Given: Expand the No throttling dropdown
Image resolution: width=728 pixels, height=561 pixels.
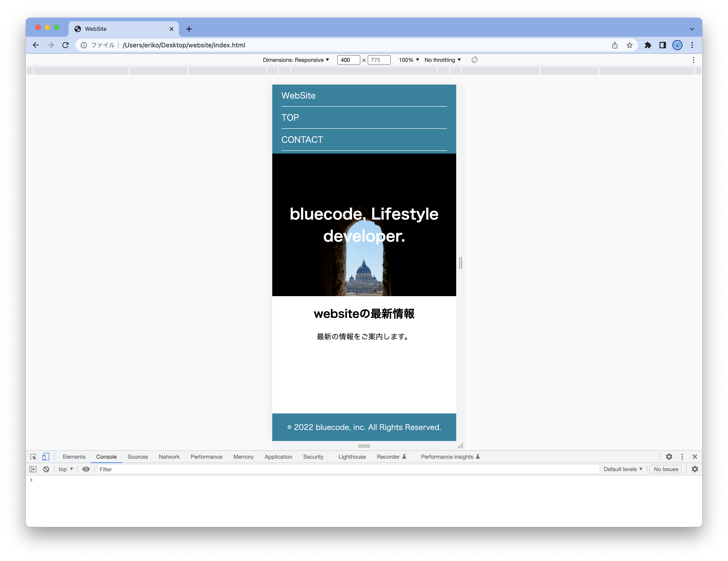Looking at the screenshot, I should [x=442, y=60].
